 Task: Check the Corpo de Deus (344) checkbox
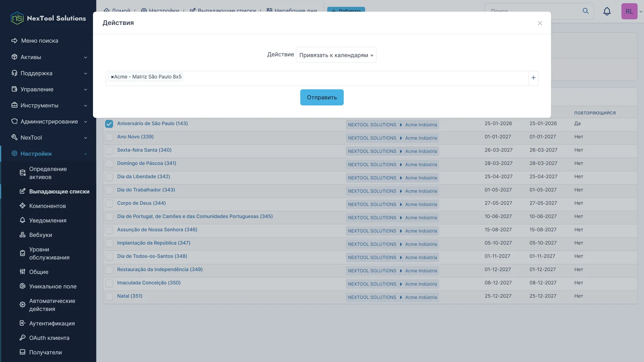109,204
